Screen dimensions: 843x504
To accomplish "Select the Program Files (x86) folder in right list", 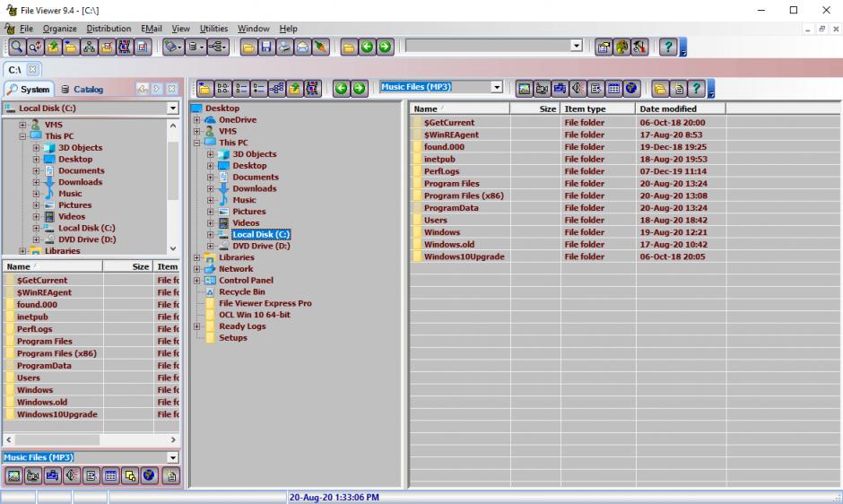I will pyautogui.click(x=465, y=196).
